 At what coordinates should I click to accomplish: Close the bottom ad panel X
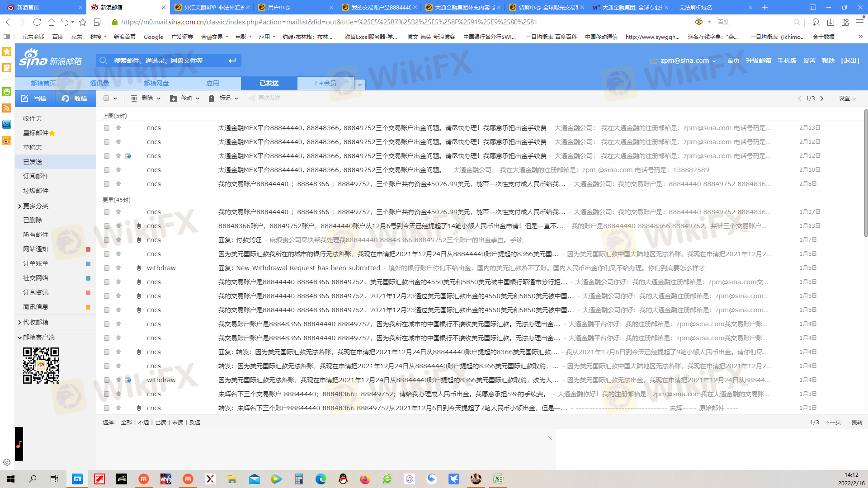tap(550, 438)
